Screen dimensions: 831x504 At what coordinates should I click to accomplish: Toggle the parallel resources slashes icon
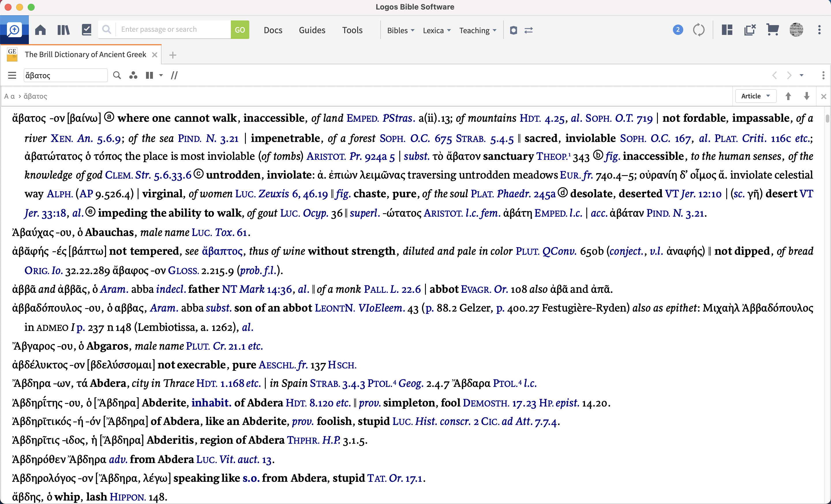click(174, 75)
